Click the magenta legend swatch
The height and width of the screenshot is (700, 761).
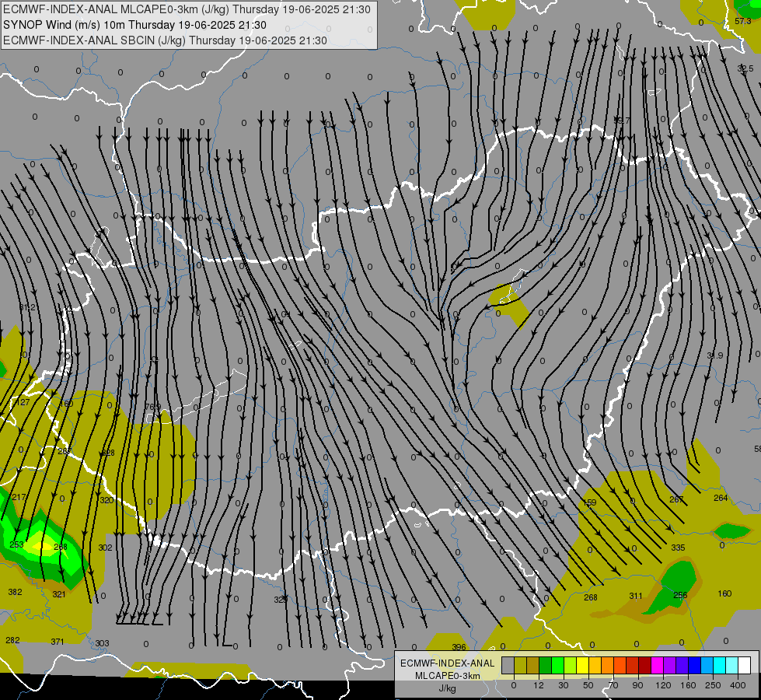(657, 665)
